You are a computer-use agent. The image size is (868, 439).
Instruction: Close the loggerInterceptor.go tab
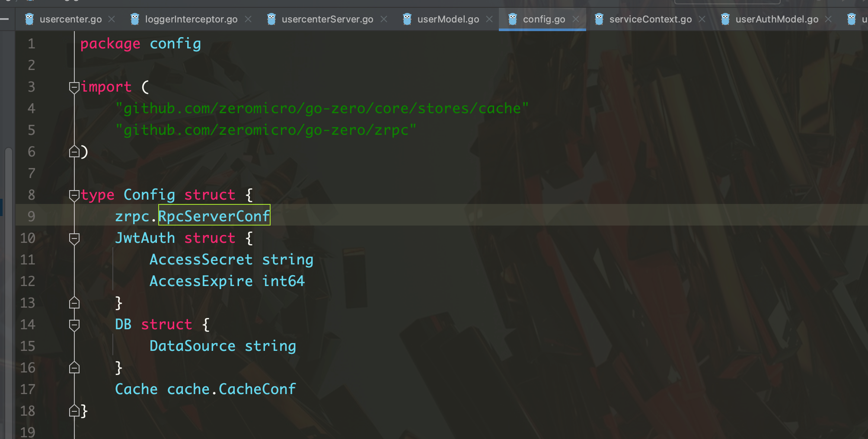[248, 19]
